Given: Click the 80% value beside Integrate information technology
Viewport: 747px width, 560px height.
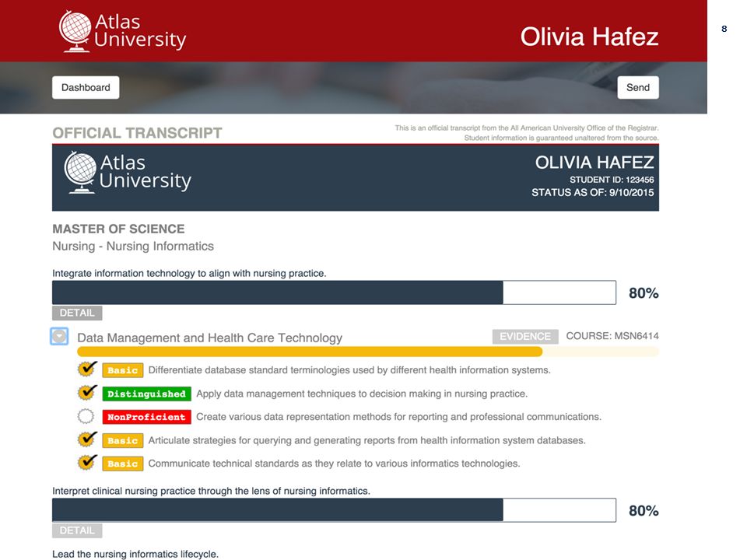Looking at the screenshot, I should [644, 293].
